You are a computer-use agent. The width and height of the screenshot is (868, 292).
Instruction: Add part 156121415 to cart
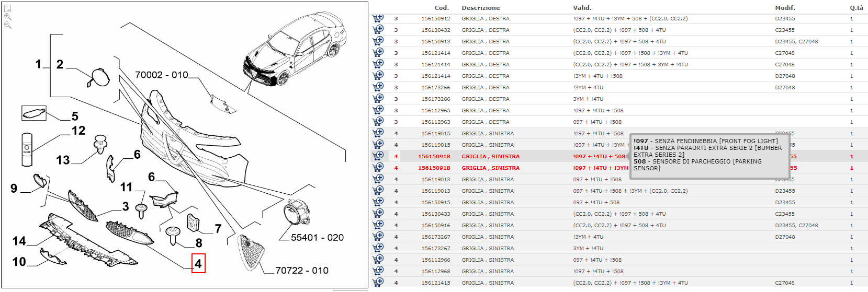pyautogui.click(x=378, y=283)
